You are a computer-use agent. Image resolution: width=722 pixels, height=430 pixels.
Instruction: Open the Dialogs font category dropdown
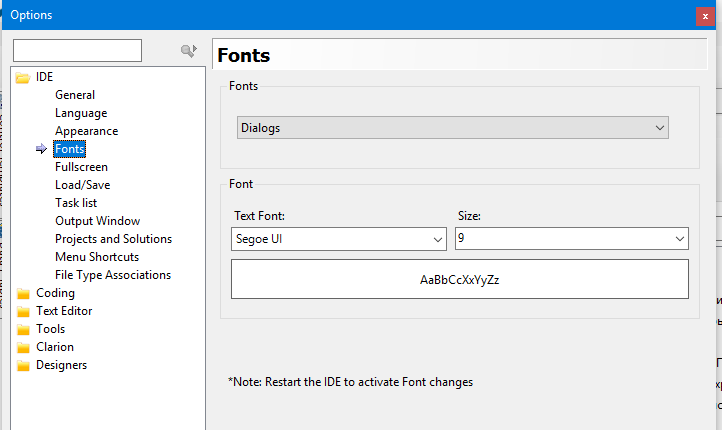click(x=452, y=128)
